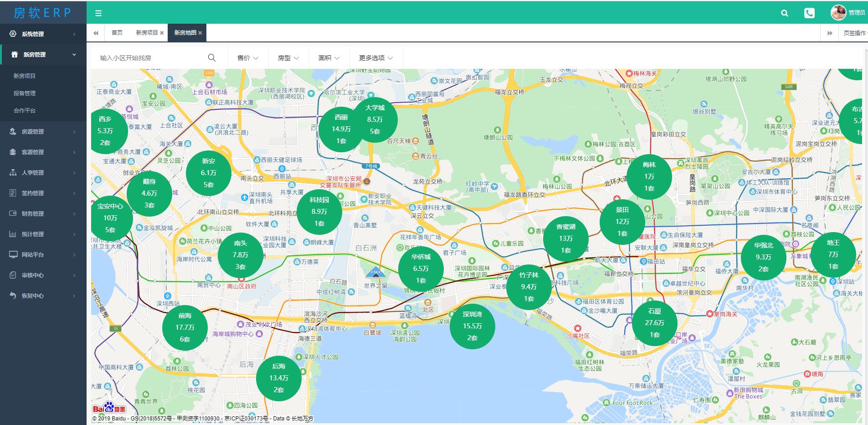Screen dimensions: 868x425
Task: Open the 更多选项 filter dropdown
Action: (376, 58)
